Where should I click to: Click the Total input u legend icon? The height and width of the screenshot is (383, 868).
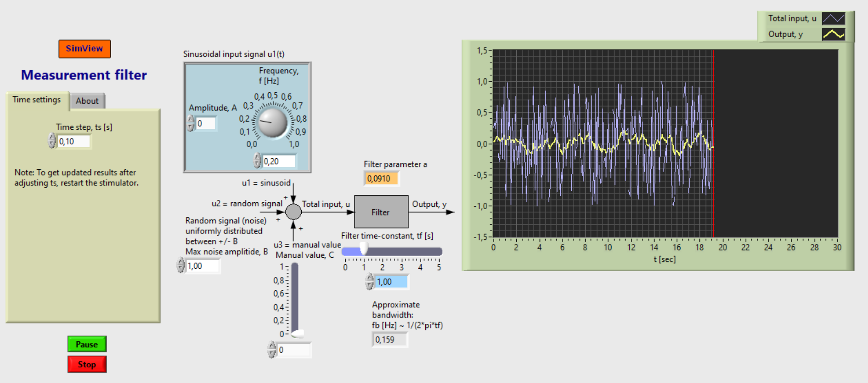[x=833, y=18]
